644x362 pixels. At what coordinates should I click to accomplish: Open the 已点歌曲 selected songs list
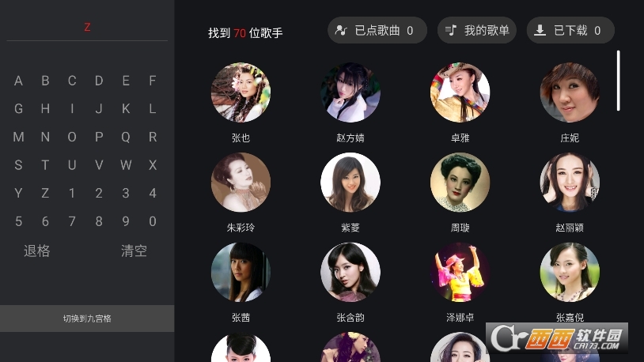coord(377,30)
